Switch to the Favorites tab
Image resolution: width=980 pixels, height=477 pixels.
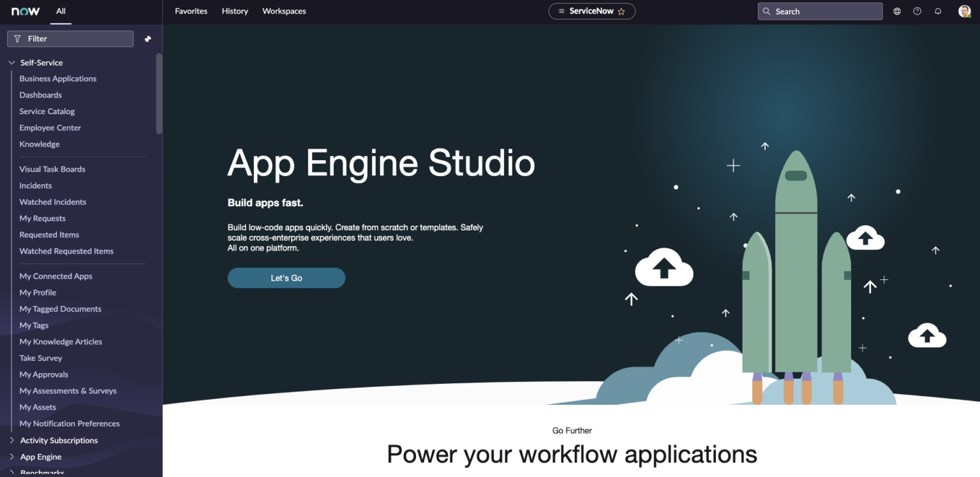pyautogui.click(x=191, y=11)
